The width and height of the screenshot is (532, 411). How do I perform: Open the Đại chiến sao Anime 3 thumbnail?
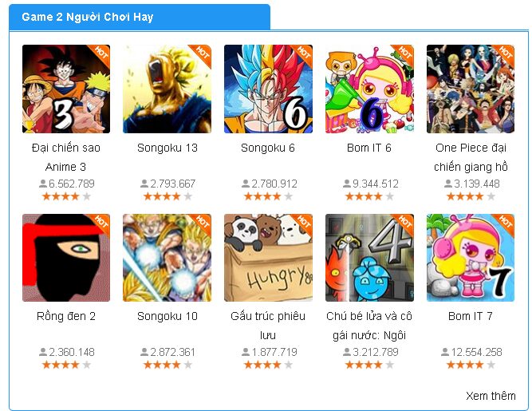66,89
